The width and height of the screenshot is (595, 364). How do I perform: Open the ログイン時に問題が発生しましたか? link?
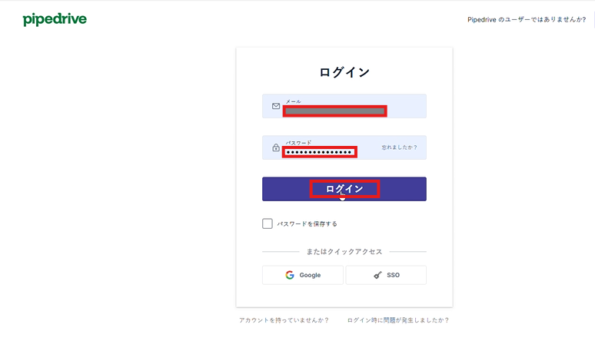[398, 320]
